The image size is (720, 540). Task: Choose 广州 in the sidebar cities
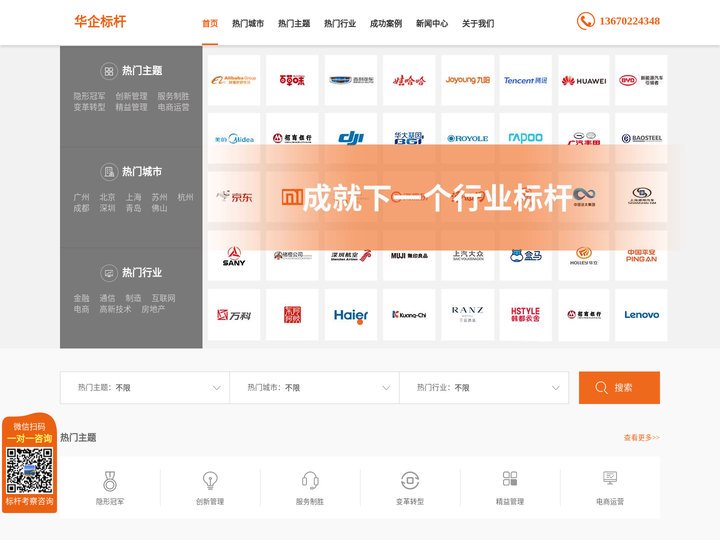[x=81, y=197]
